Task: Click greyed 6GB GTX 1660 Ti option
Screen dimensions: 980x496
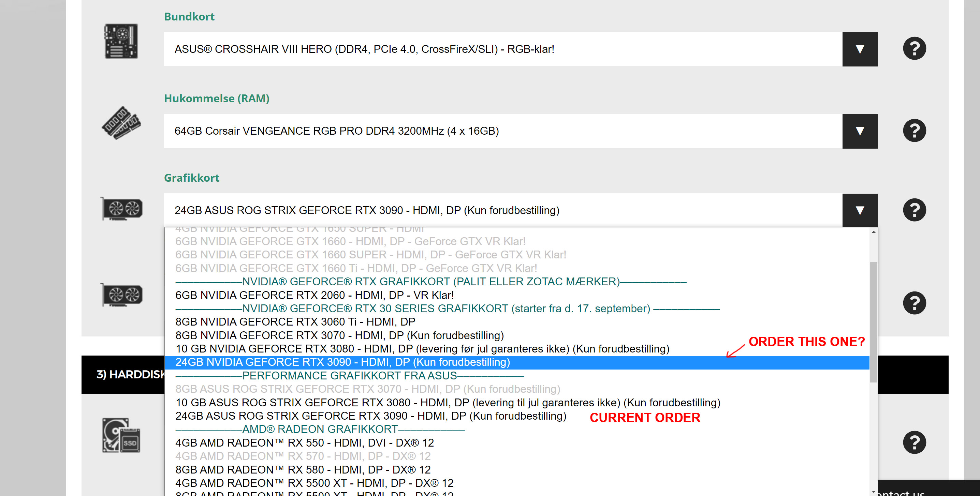Action: (517, 268)
